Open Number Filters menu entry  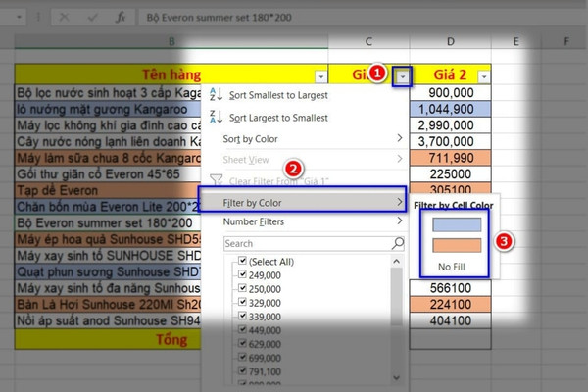coord(305,221)
